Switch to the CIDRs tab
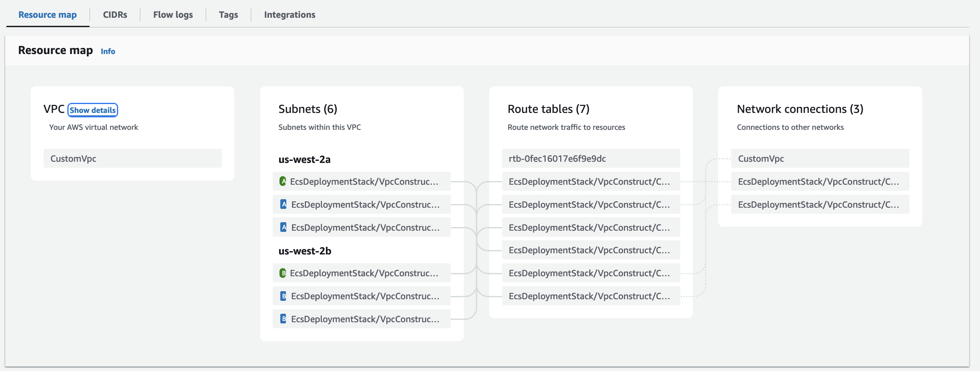This screenshot has width=980, height=371. pos(115,15)
